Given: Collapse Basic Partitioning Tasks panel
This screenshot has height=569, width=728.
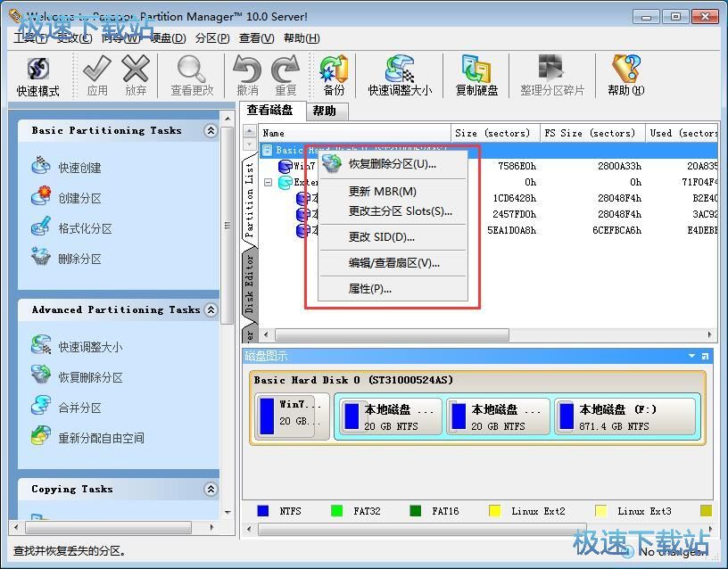Looking at the screenshot, I should [211, 130].
